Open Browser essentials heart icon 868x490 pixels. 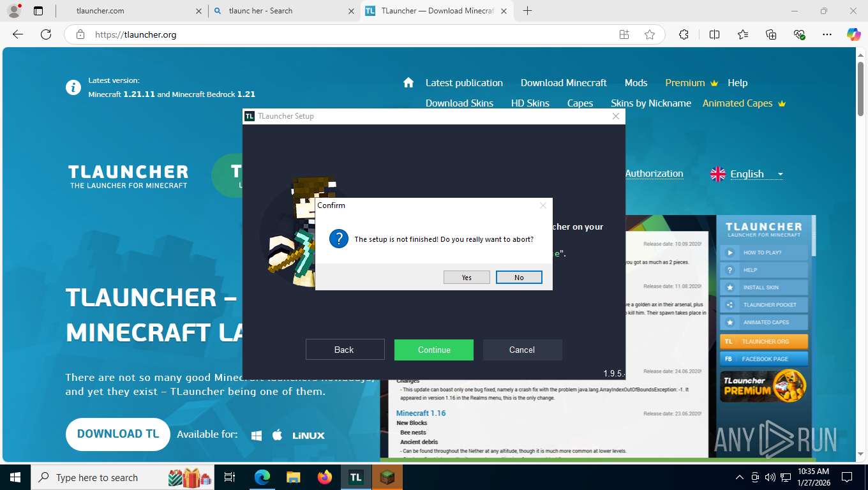[x=799, y=34]
